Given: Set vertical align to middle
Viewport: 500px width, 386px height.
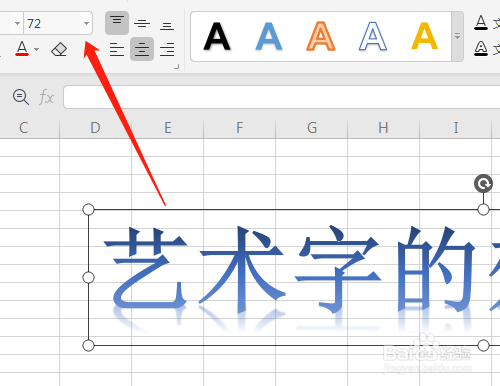Looking at the screenshot, I should [142, 23].
